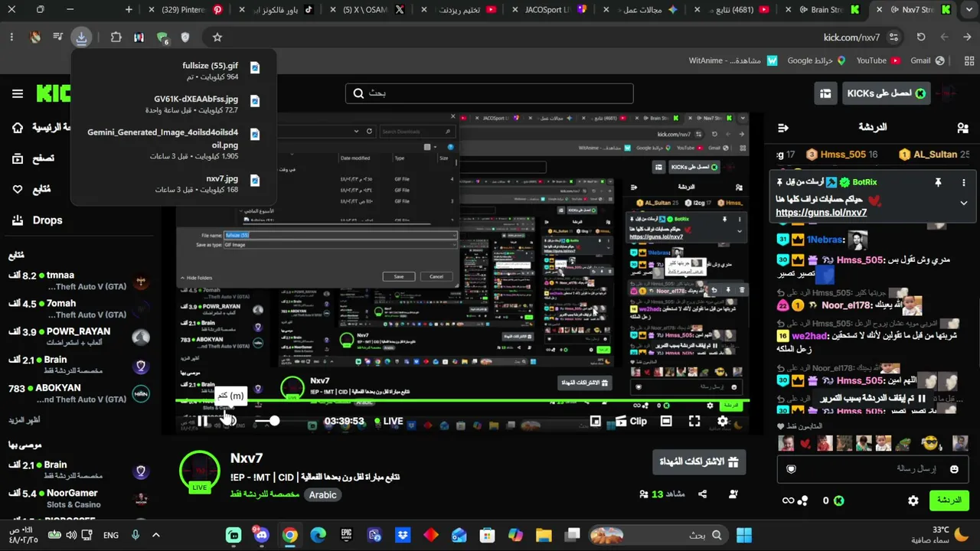
Task: Open the Chrome downloads button in toolbar
Action: (x=81, y=37)
